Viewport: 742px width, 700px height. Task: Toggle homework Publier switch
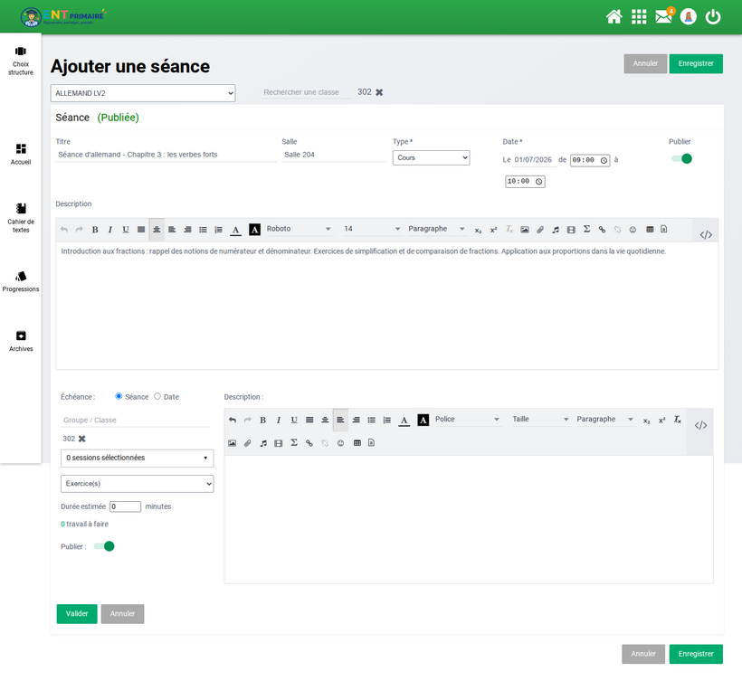(104, 546)
